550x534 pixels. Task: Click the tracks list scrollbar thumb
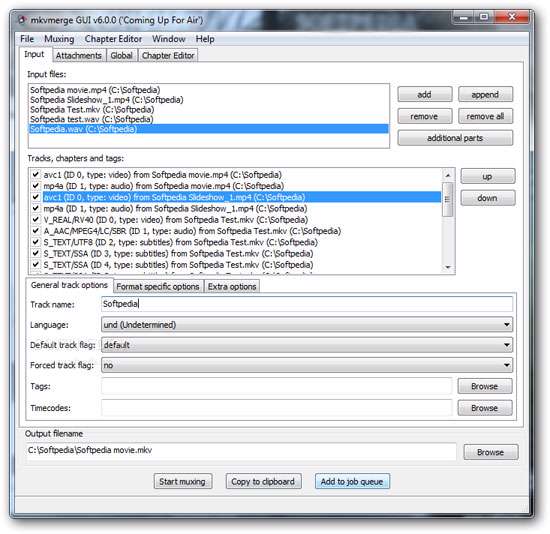448,199
